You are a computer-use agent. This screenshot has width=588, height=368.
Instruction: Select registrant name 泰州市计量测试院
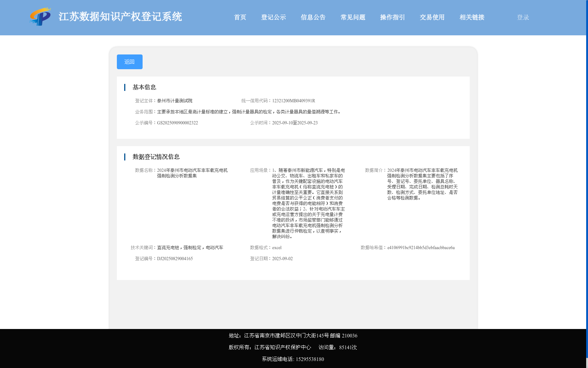(x=175, y=101)
